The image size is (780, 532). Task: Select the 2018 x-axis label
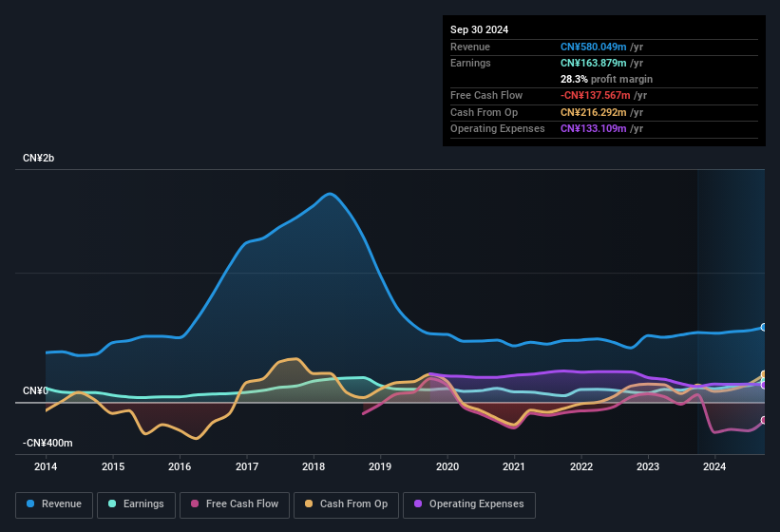(x=314, y=466)
